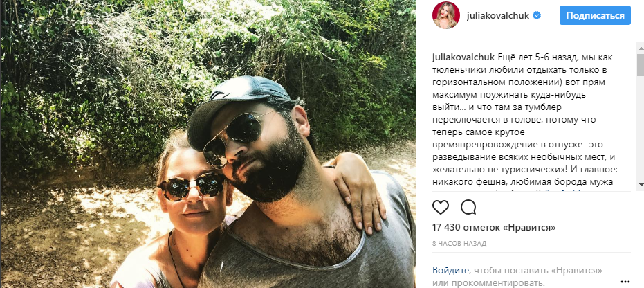Click the caption scrollbar down arrow

click(x=641, y=184)
